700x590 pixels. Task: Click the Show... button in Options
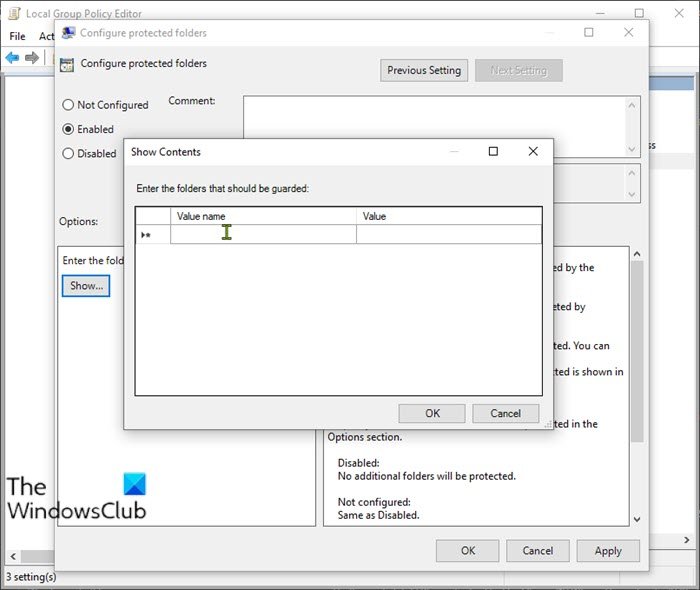(86, 286)
